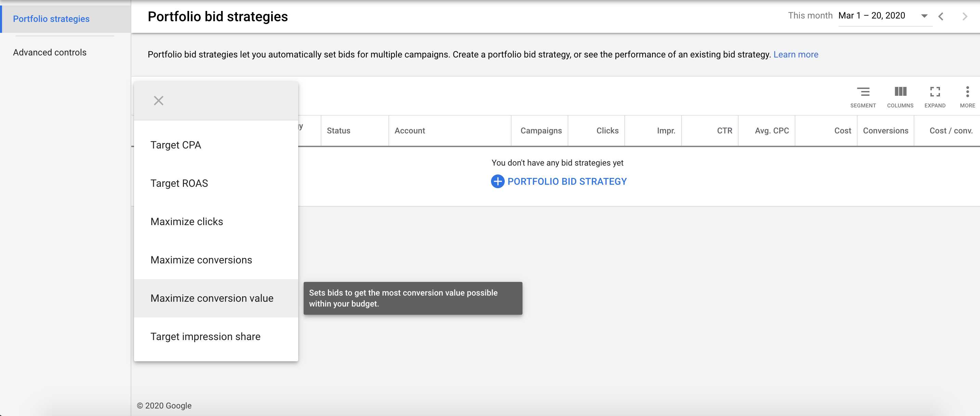This screenshot has height=416, width=980.
Task: Select Maximize conversions bid strategy
Action: (201, 260)
